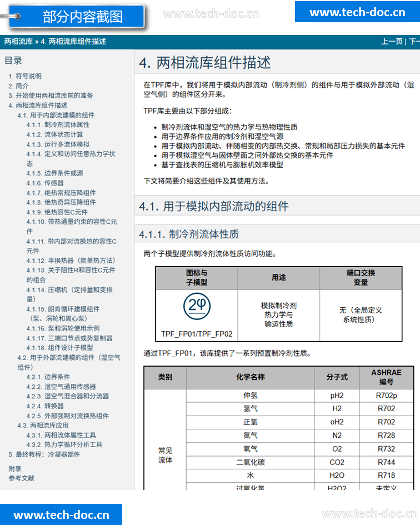Open 4. 两相流库组件描述 in contents
The width and height of the screenshot is (420, 525).
(38, 106)
